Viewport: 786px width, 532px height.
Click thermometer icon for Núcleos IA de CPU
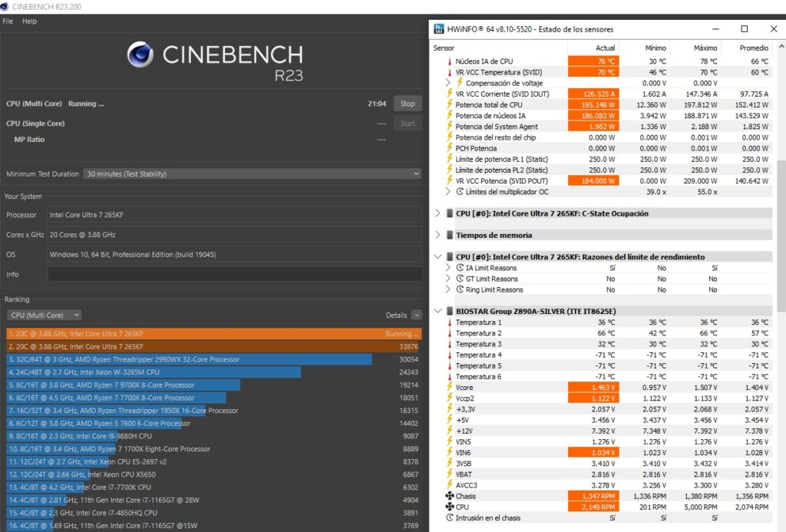click(450, 61)
